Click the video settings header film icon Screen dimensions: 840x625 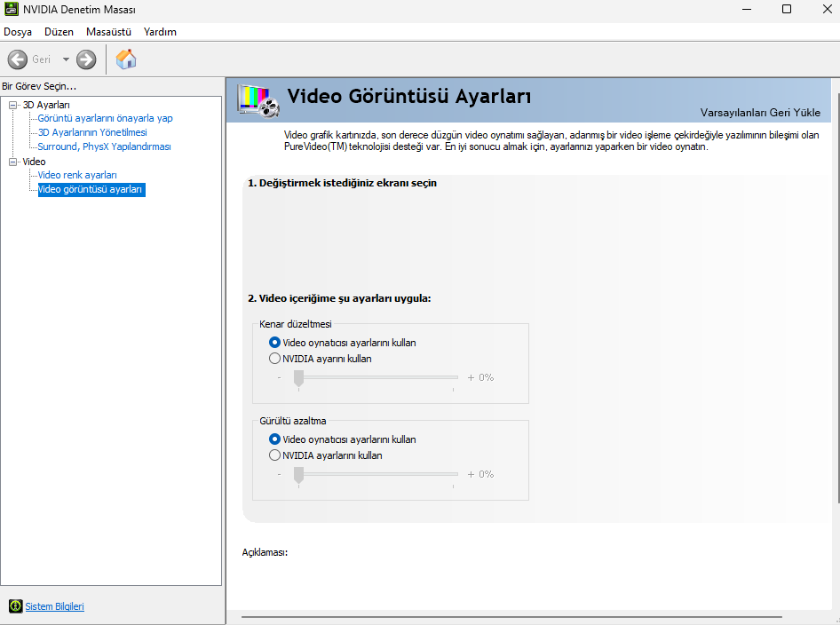[x=258, y=99]
